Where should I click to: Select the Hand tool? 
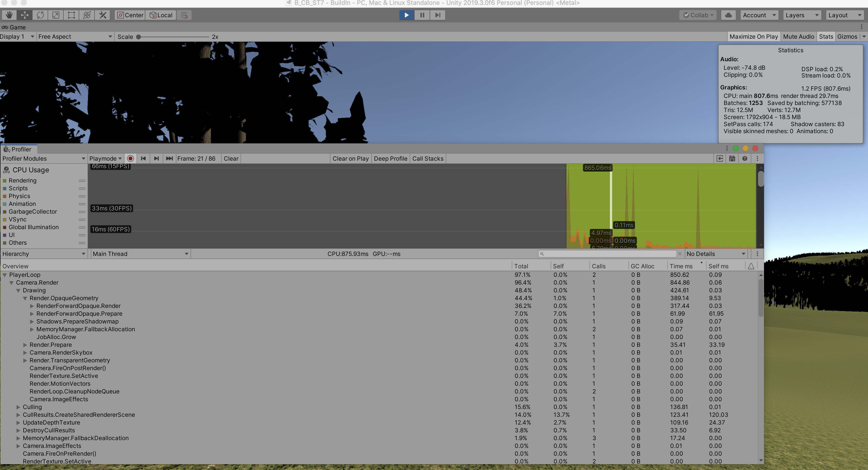(9, 15)
